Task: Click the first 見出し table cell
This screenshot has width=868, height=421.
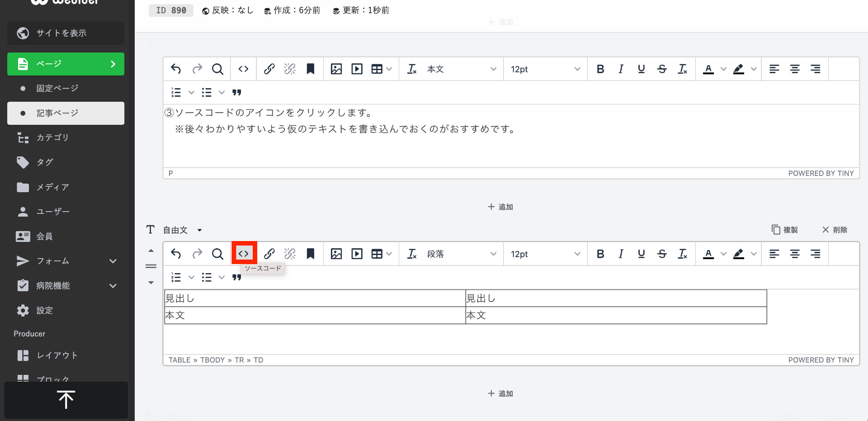Action: tap(315, 298)
